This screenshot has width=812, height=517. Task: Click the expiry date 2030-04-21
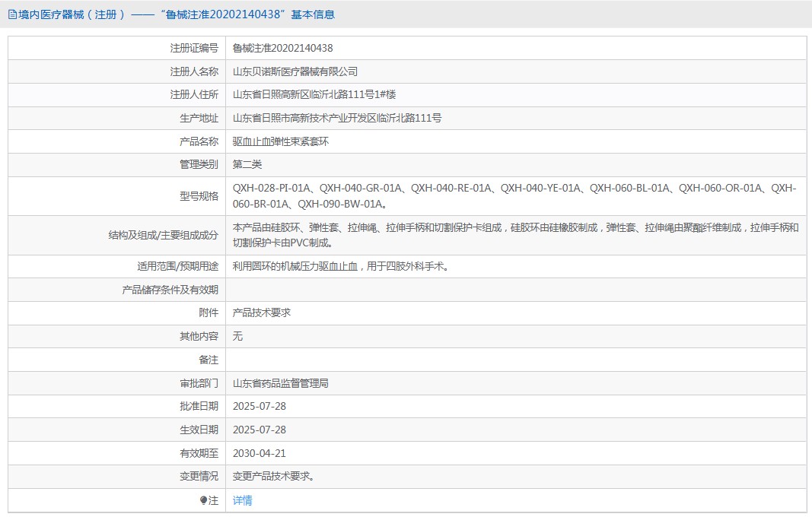click(259, 454)
